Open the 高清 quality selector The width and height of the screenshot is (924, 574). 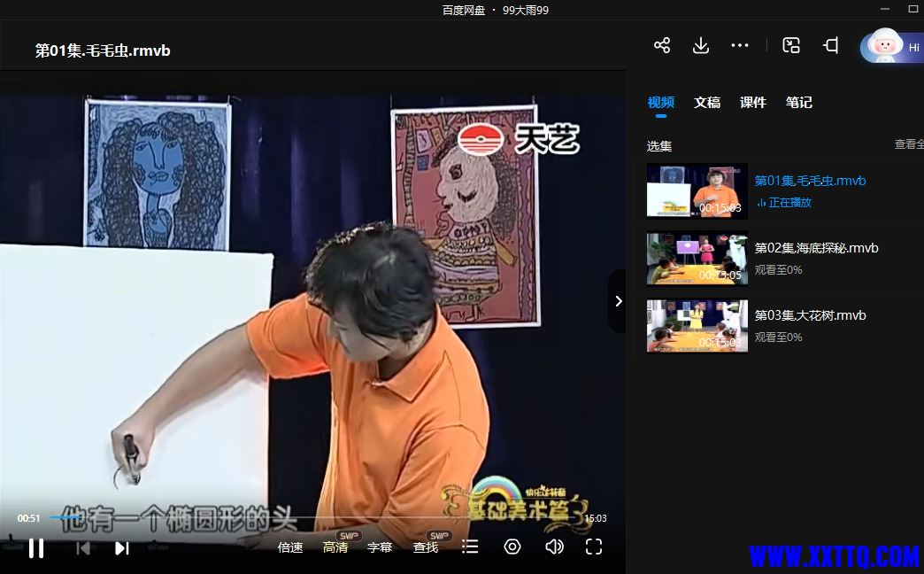coord(335,547)
